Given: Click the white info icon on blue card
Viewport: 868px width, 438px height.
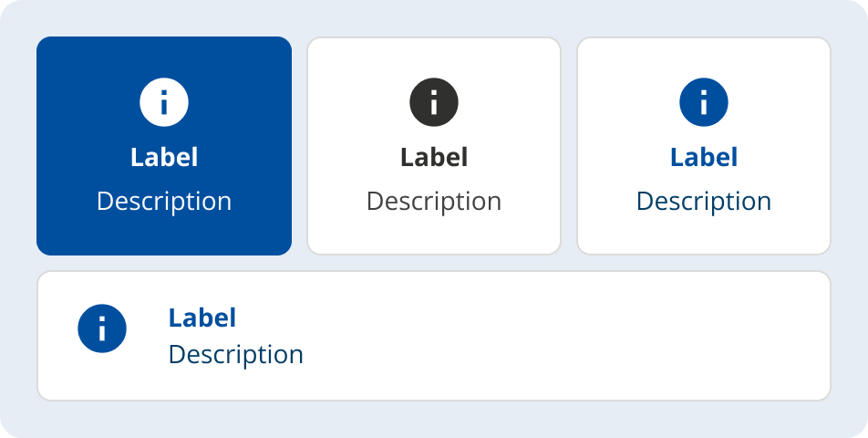Looking at the screenshot, I should click(x=164, y=102).
